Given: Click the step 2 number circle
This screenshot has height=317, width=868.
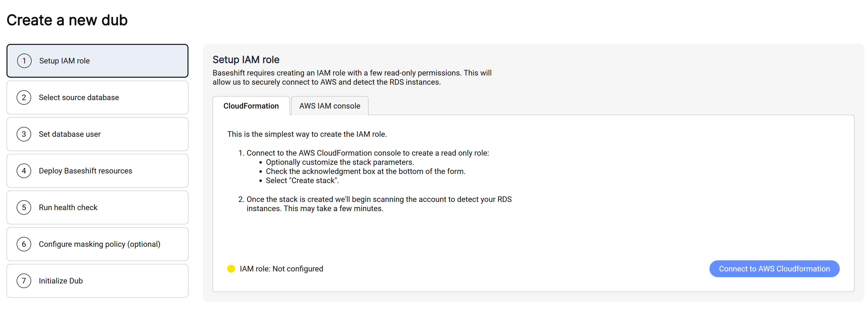Looking at the screenshot, I should (x=24, y=98).
